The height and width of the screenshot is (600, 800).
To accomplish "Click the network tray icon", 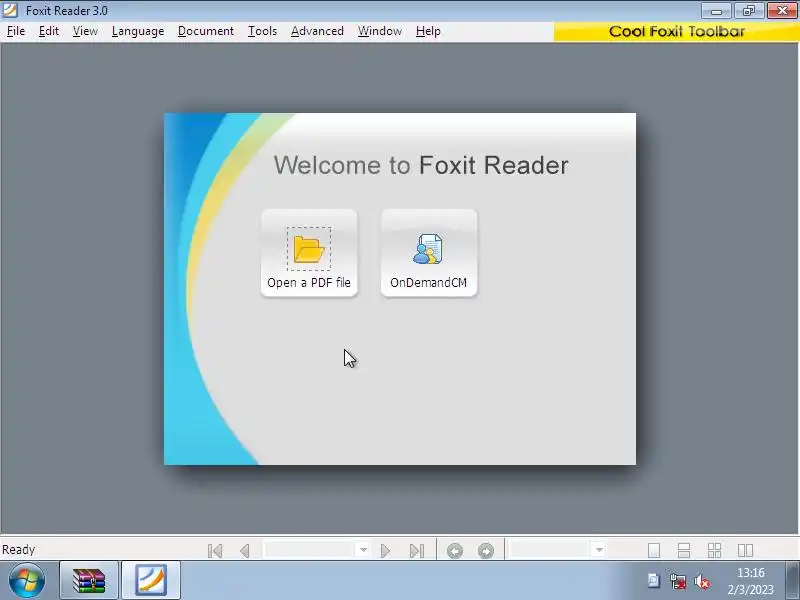I will tap(678, 581).
